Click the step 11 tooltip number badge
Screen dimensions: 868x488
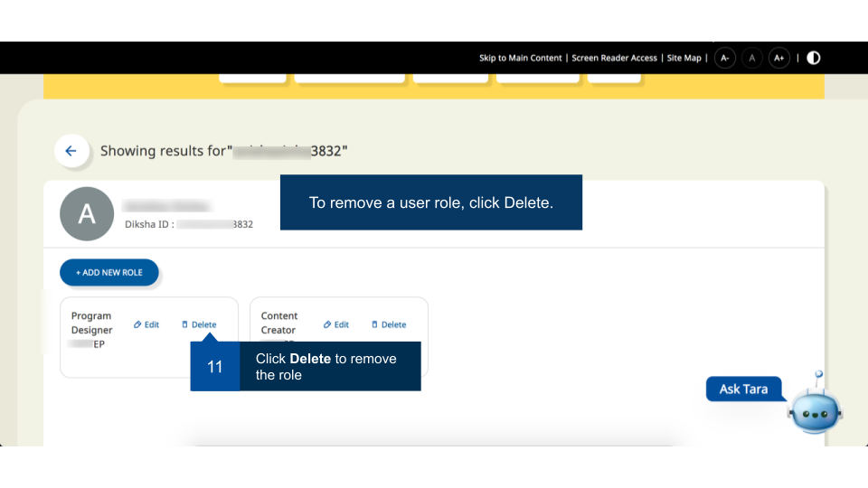[214, 367]
